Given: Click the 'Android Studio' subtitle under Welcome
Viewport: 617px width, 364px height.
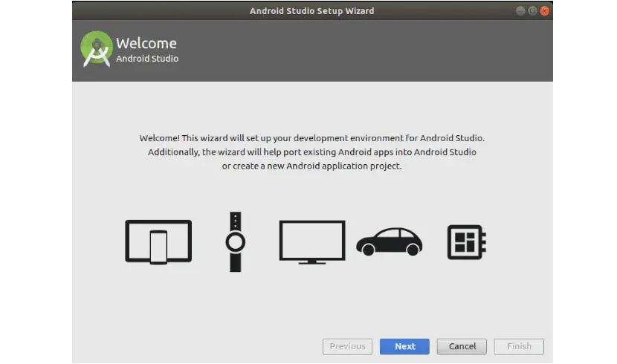Looking at the screenshot, I should click(x=147, y=59).
